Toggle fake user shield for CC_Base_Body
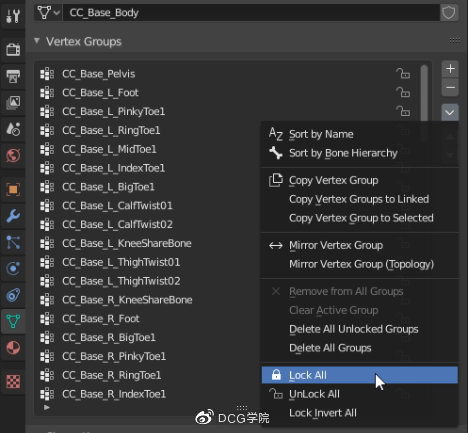Image resolution: width=468 pixels, height=433 pixels. coord(449,13)
